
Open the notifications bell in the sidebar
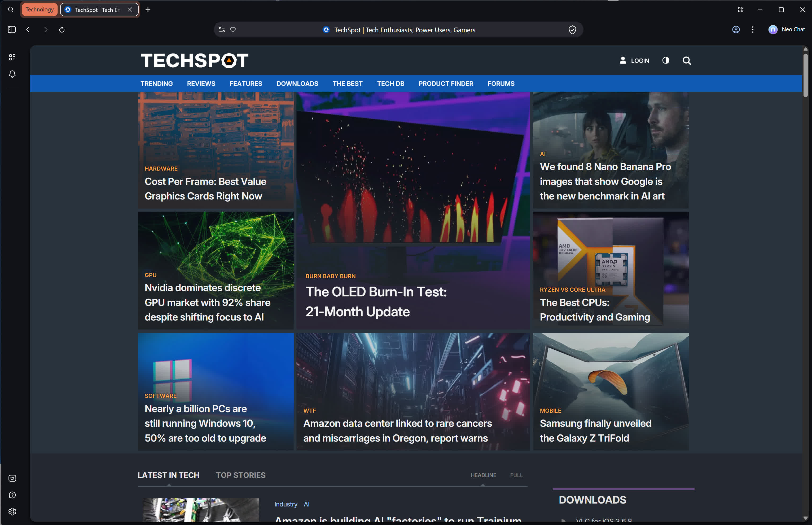coord(12,74)
